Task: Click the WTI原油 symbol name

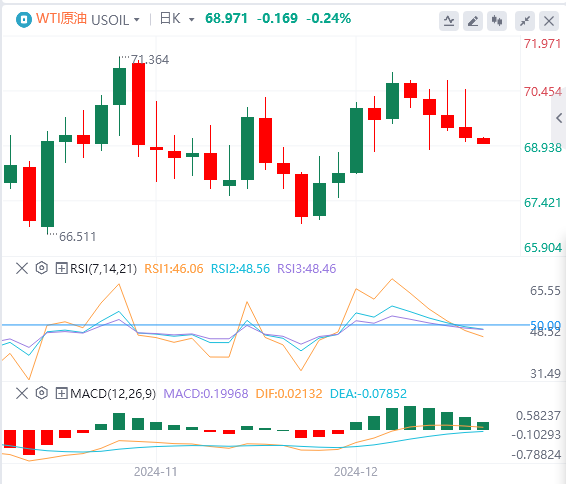Action: coord(61,19)
